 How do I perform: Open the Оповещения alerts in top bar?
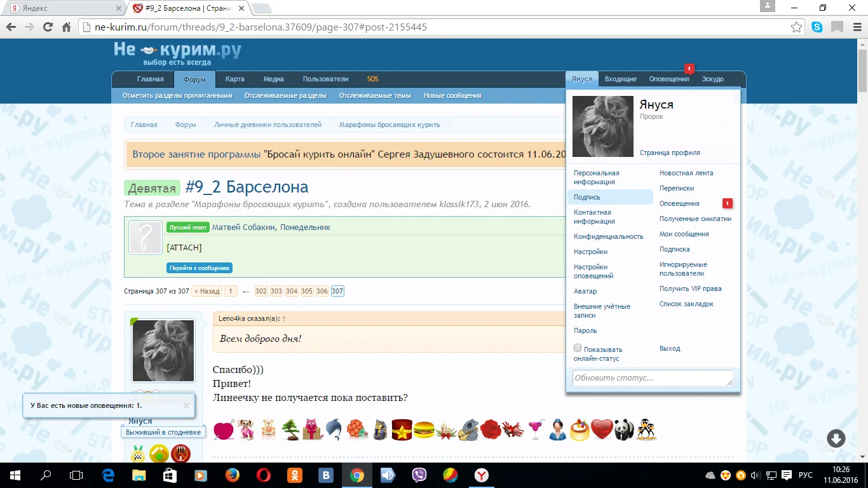pos(669,79)
